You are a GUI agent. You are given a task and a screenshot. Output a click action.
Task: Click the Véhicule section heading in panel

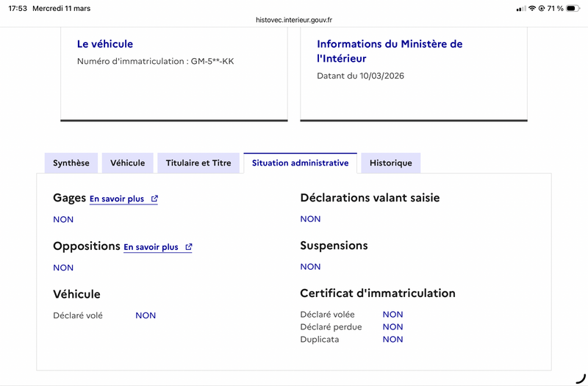[76, 294]
